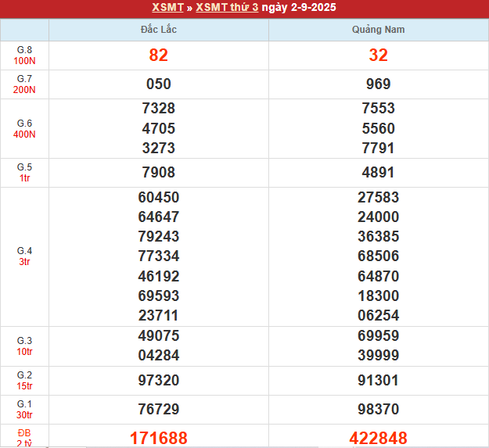489x448 pixels.
Task: Select G.6 number 7791
Action: [378, 148]
